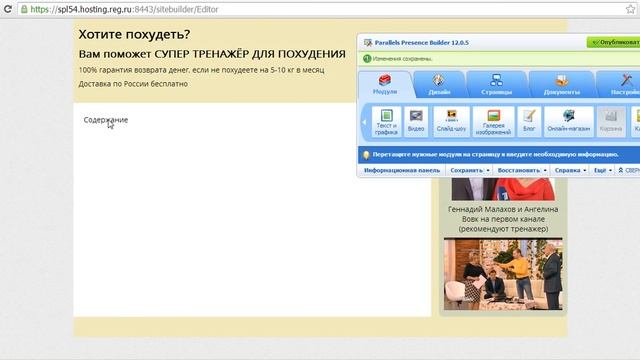
Task: Click the browser address bar URL
Action: pos(124,9)
